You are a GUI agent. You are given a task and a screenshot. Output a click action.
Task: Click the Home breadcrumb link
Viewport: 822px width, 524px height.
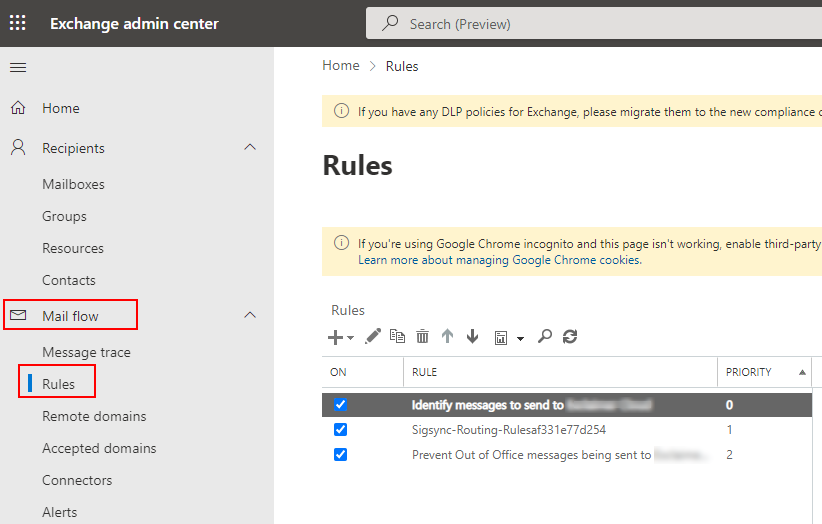tap(340, 66)
